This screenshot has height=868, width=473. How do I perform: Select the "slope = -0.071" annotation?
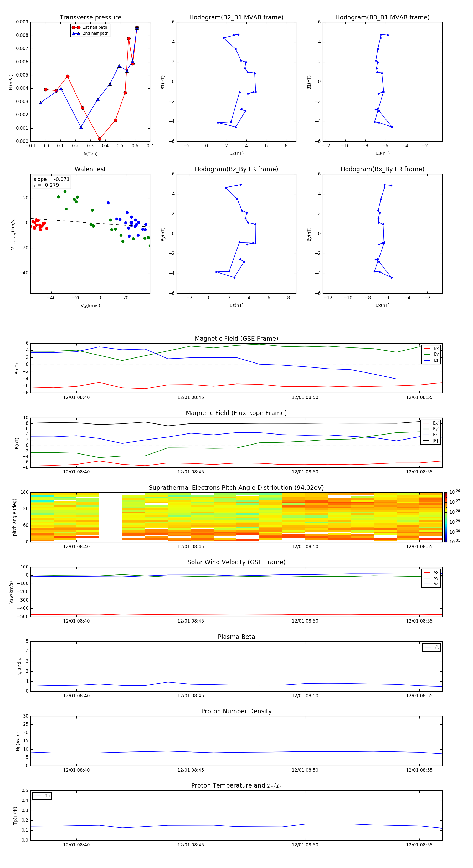pyautogui.click(x=52, y=179)
